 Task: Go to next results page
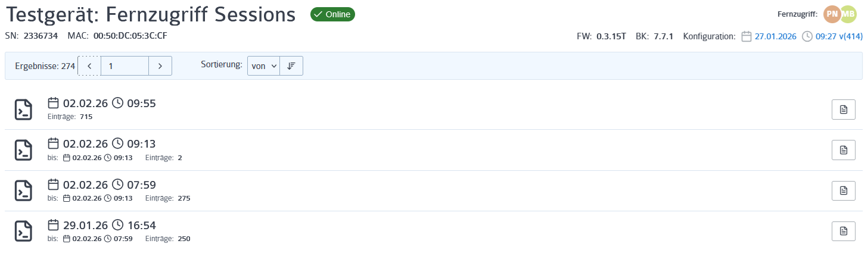click(x=160, y=66)
